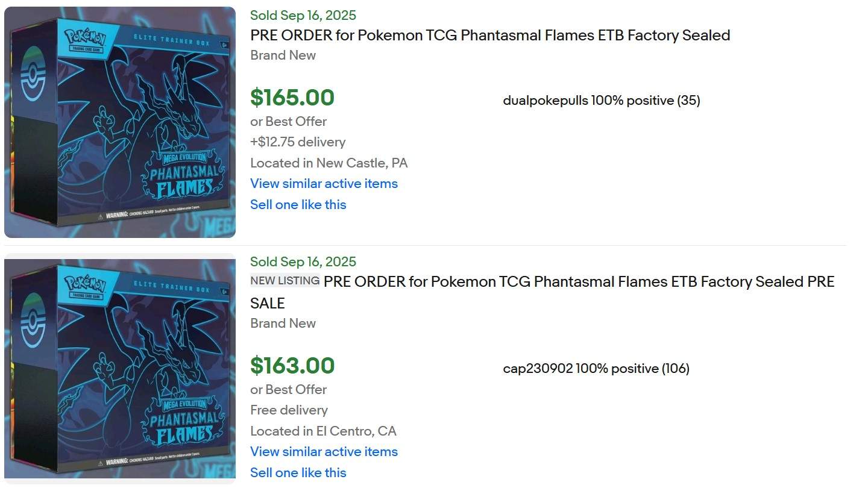The image size is (868, 488).
Task: Click the $163.00 sold price
Action: [x=292, y=366]
